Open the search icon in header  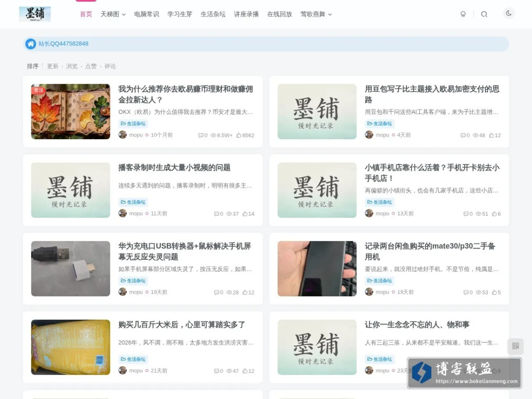[x=484, y=14]
